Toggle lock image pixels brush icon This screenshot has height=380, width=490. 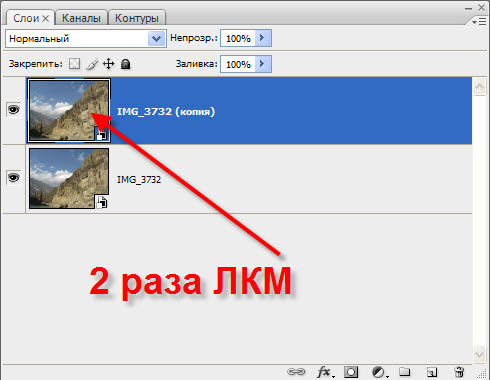point(92,64)
